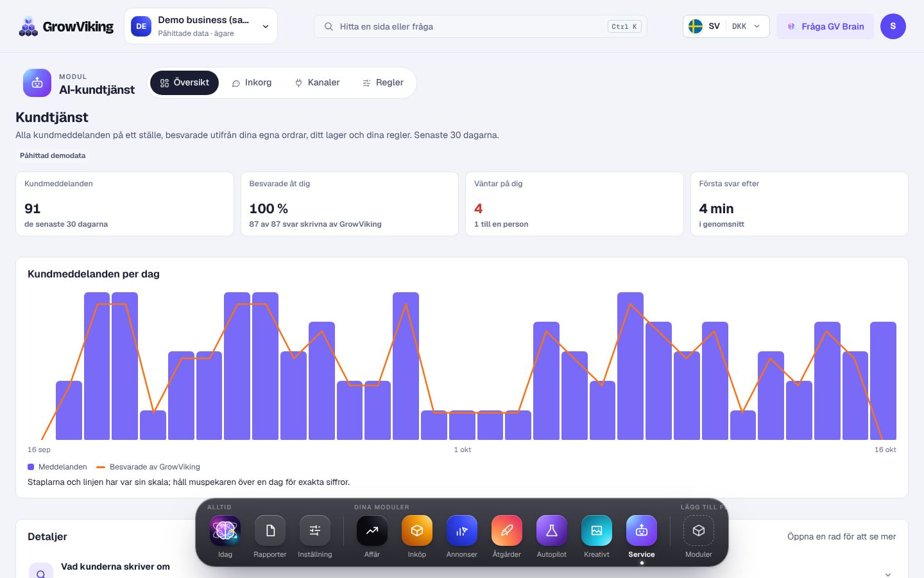Open the Inköp box icon

coord(417,530)
